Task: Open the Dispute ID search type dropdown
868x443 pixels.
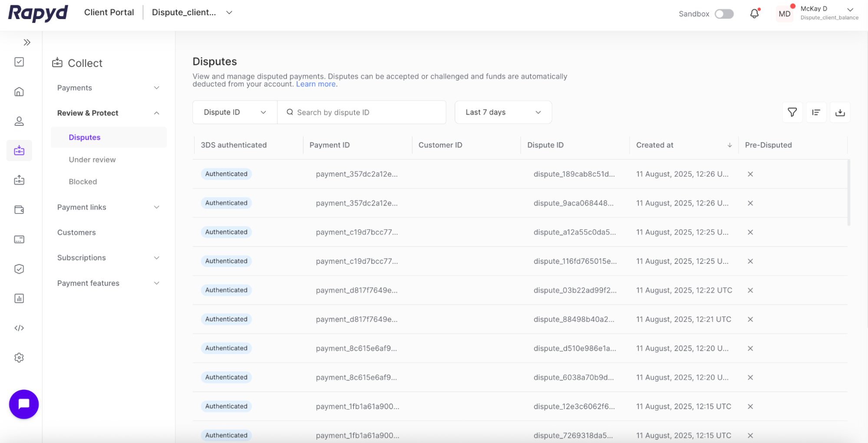Action: tap(234, 112)
